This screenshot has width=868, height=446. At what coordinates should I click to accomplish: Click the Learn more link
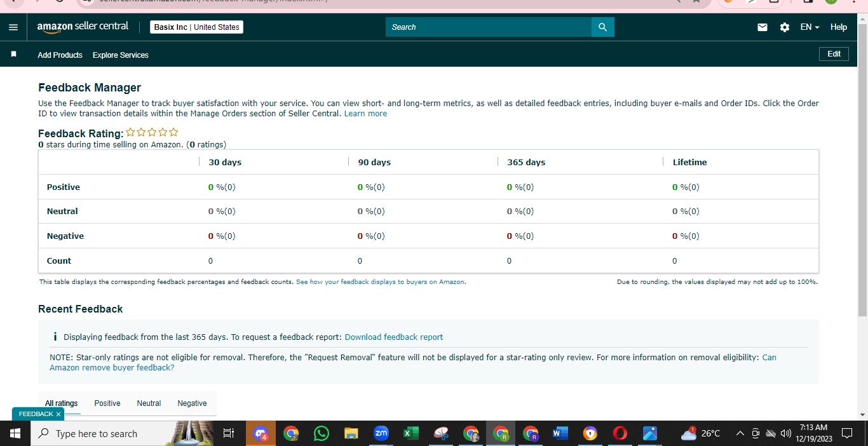pos(365,114)
